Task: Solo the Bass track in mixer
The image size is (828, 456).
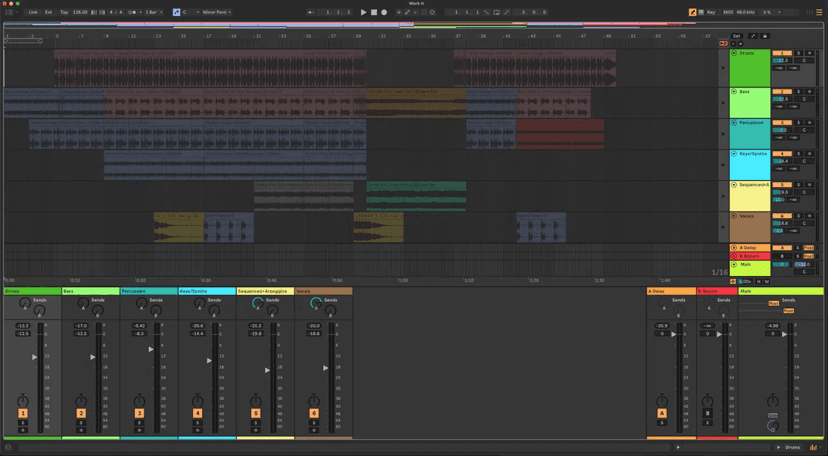Action: 81,422
